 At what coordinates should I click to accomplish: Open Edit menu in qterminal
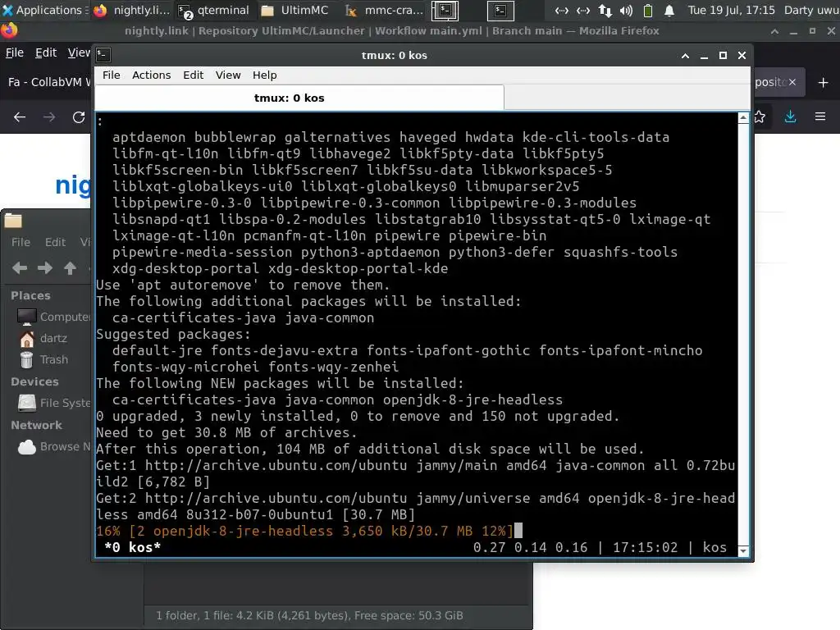pyautogui.click(x=193, y=75)
